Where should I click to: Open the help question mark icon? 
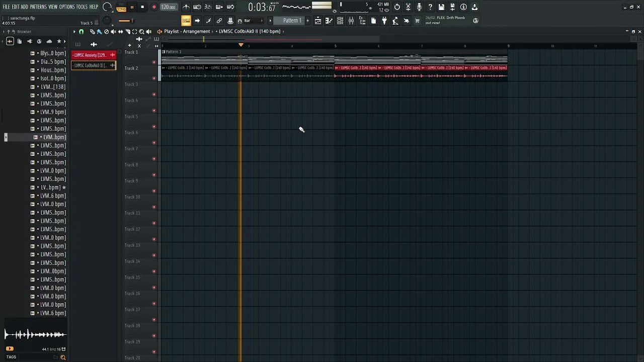tap(430, 7)
